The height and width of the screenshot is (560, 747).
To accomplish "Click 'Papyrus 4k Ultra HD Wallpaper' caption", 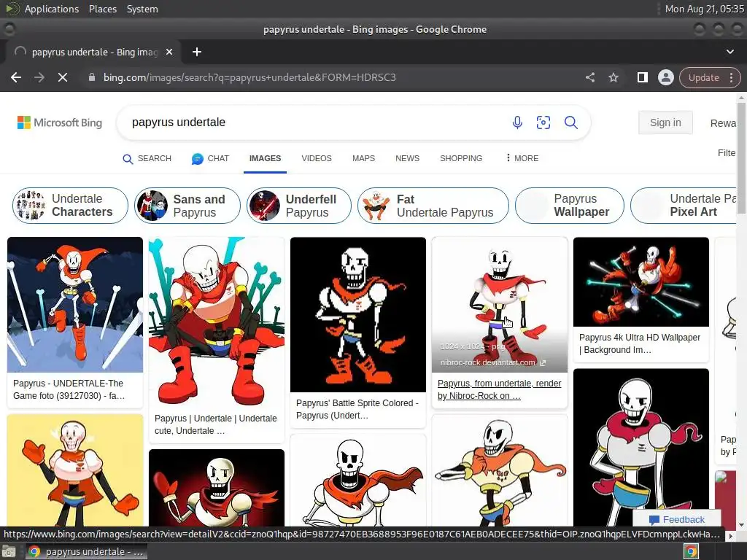I will point(639,343).
